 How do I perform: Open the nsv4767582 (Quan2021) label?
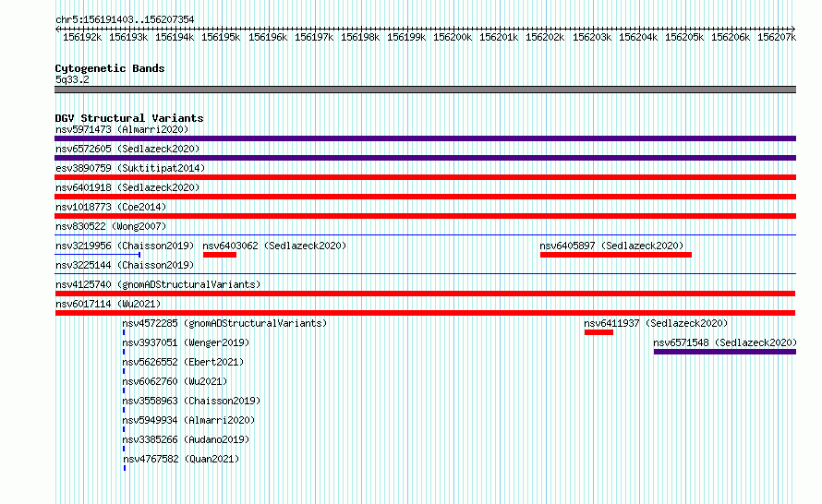point(180,459)
